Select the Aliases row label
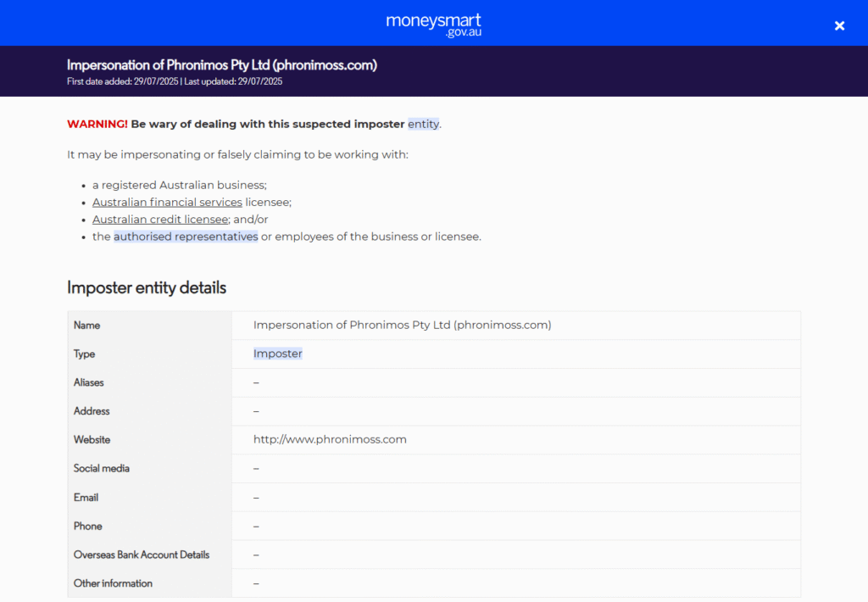This screenshot has width=868, height=602. click(88, 382)
